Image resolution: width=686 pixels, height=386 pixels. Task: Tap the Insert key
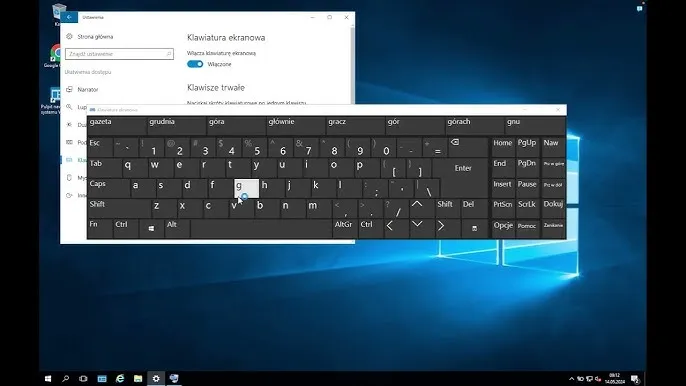[x=503, y=189]
